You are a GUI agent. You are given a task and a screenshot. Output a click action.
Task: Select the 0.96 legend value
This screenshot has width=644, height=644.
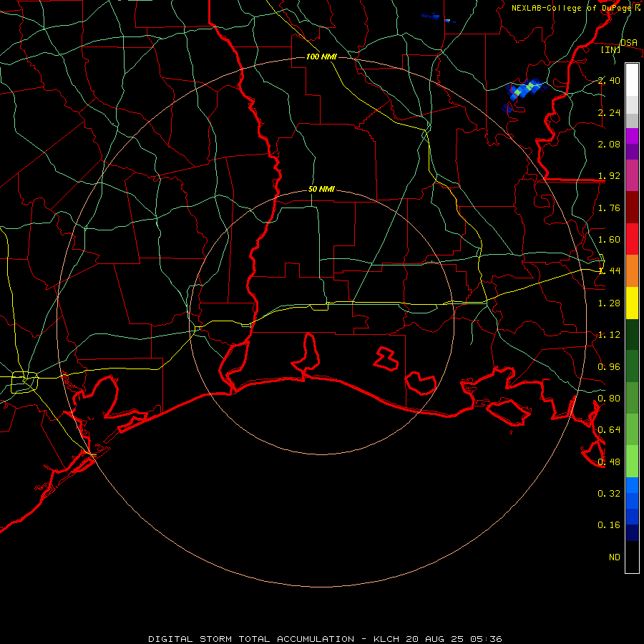pyautogui.click(x=609, y=367)
